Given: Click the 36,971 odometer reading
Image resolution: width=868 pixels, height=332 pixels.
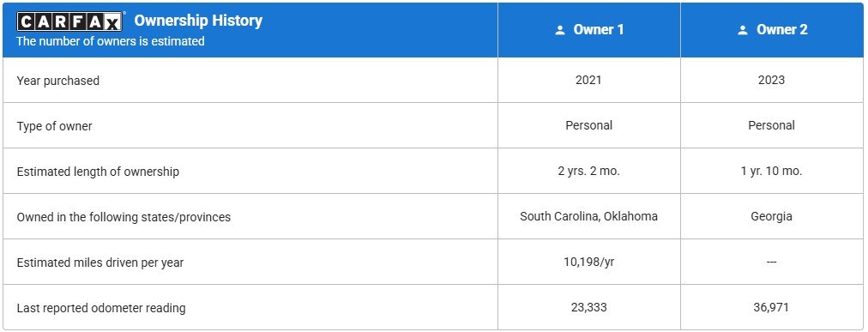Looking at the screenshot, I should pos(772,308).
